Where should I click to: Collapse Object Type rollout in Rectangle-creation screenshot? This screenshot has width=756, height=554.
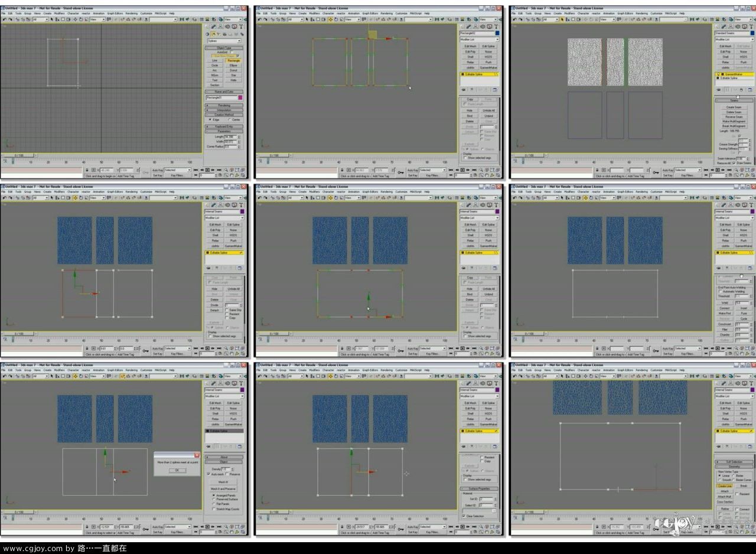point(224,48)
